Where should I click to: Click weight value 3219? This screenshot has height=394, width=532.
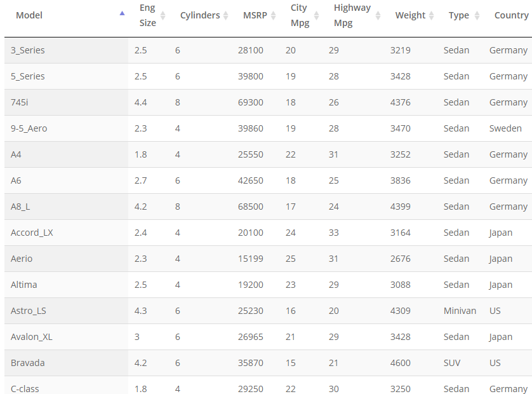coord(401,50)
